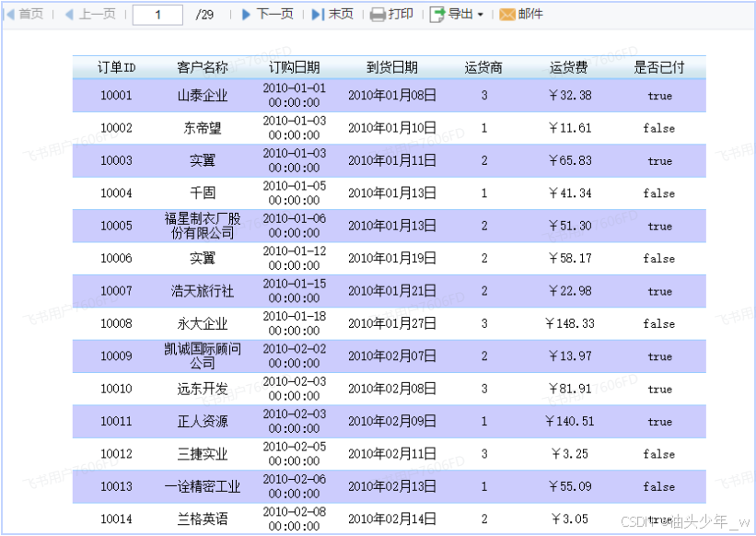Select order ID cell 10006
The image size is (756, 536).
[x=116, y=259]
